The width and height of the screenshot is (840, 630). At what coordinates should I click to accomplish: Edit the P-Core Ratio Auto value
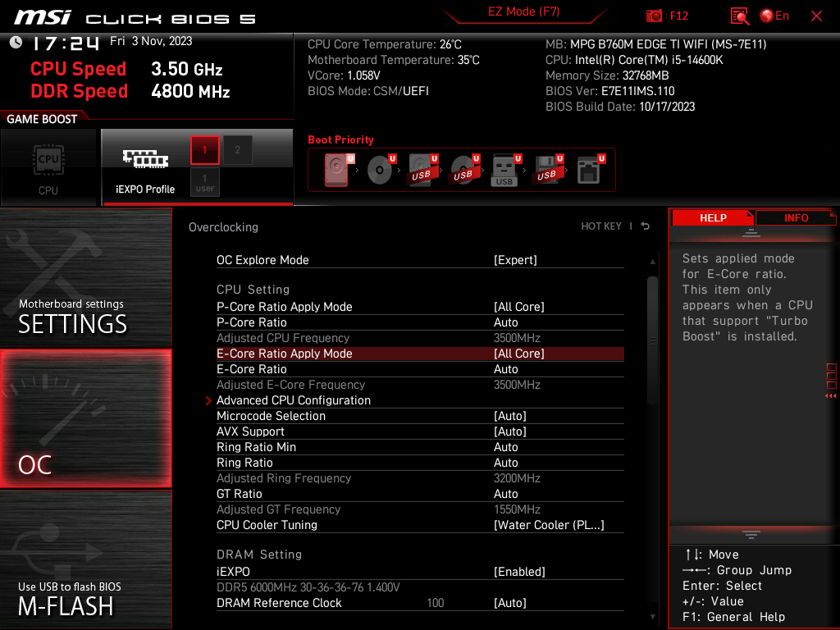pyautogui.click(x=505, y=322)
